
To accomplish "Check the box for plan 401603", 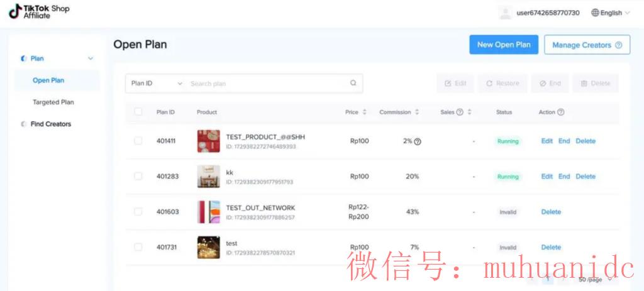I will [138, 212].
